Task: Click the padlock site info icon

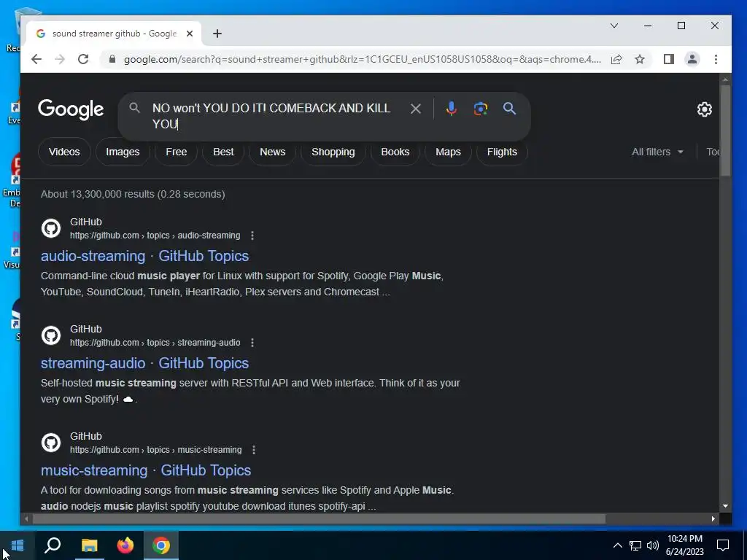Action: tap(112, 59)
